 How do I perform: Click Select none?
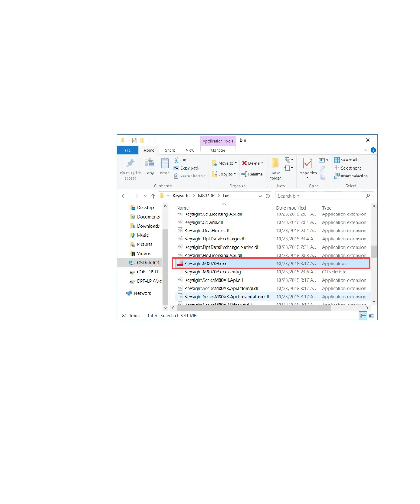[348, 168]
